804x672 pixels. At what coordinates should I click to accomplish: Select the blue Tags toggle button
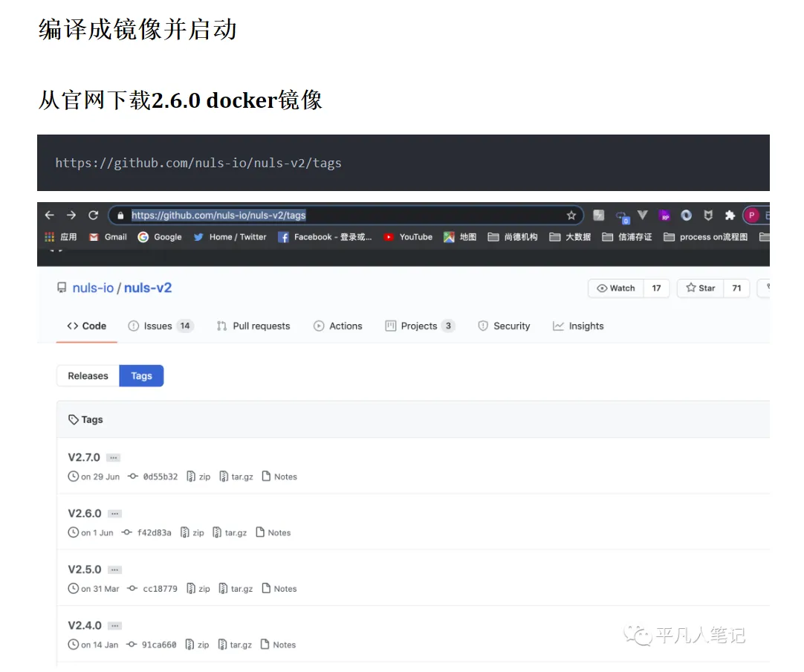(141, 376)
